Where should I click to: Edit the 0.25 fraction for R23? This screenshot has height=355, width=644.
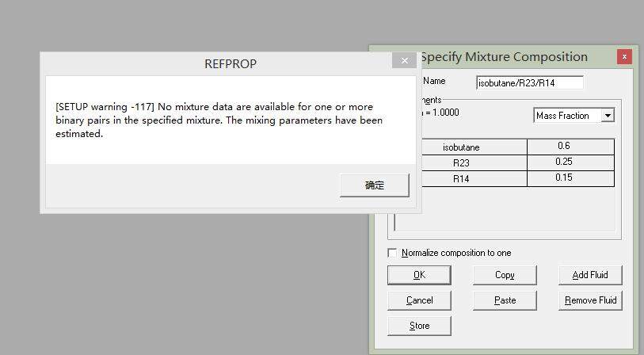(x=571, y=162)
